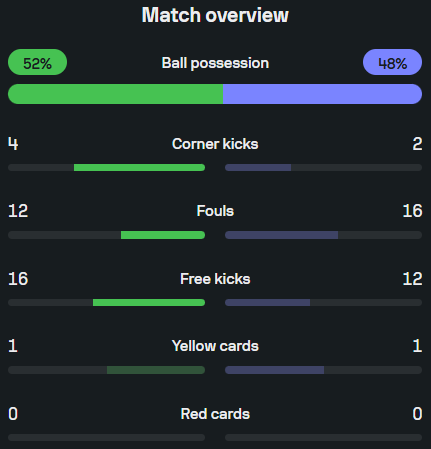
Task: Click the purple Fouls bar
Action: pos(281,235)
